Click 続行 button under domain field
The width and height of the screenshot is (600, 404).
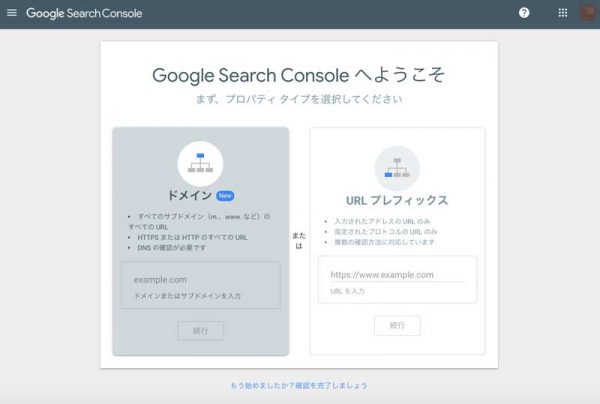(x=201, y=331)
